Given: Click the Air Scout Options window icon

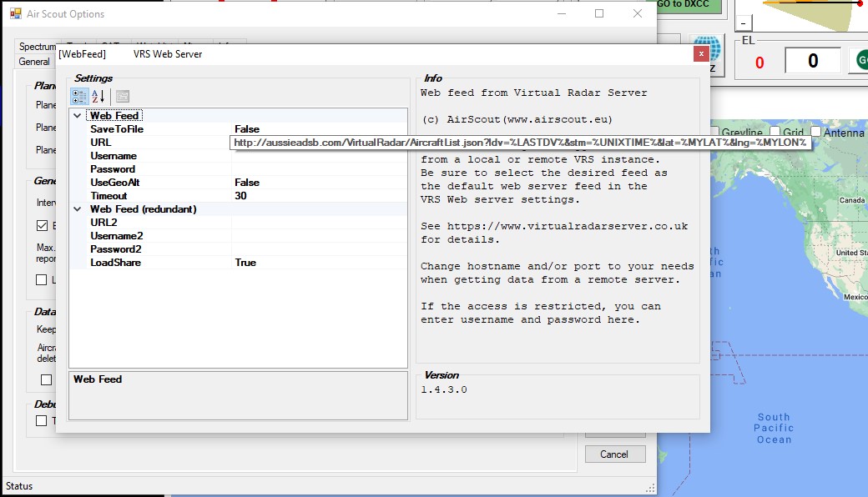Looking at the screenshot, I should (15, 14).
